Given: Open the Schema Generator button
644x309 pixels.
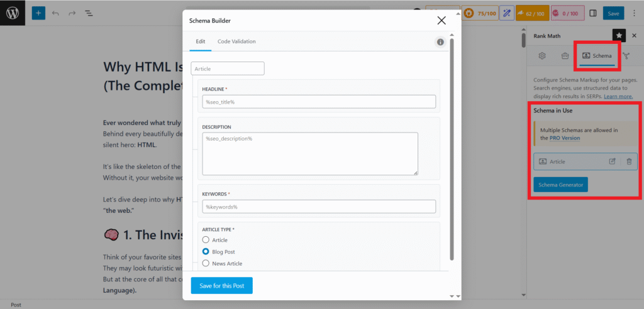Looking at the screenshot, I should pos(560,185).
